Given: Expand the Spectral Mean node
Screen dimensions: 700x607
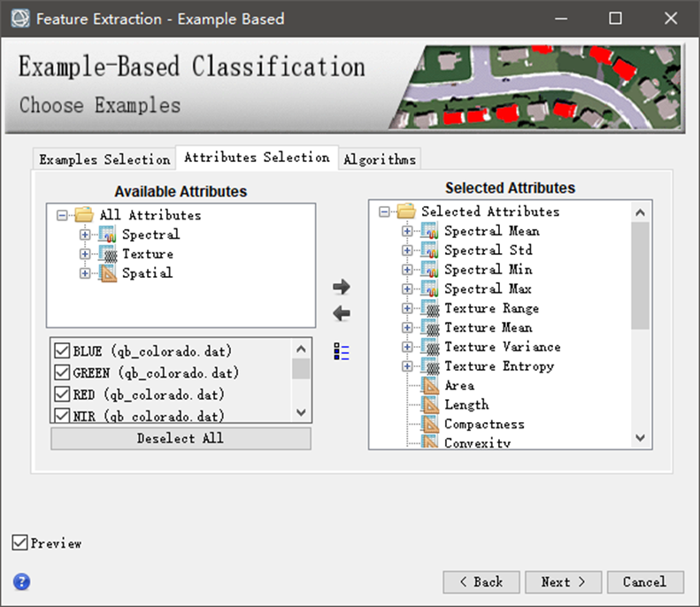Looking at the screenshot, I should click(407, 231).
